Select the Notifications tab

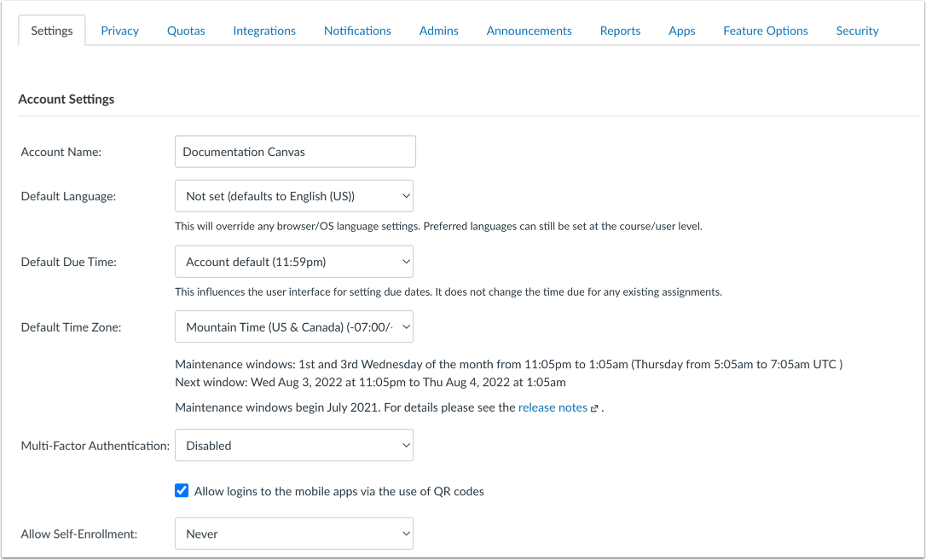click(357, 31)
